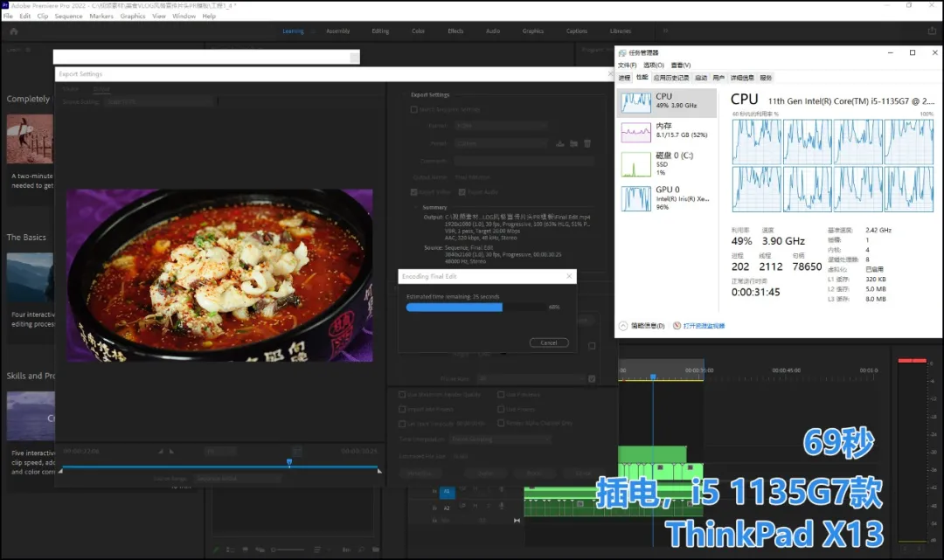
Task: Open Task Manager 文件(F) menu
Action: [x=628, y=65]
